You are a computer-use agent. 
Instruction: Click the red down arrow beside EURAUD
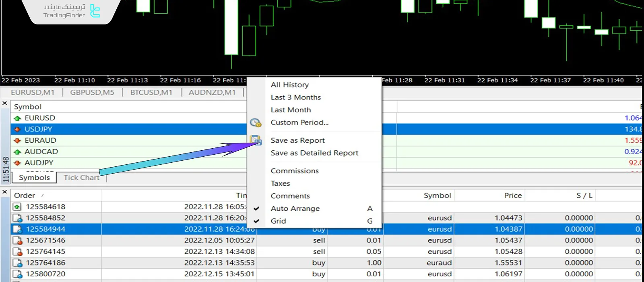[x=17, y=141]
